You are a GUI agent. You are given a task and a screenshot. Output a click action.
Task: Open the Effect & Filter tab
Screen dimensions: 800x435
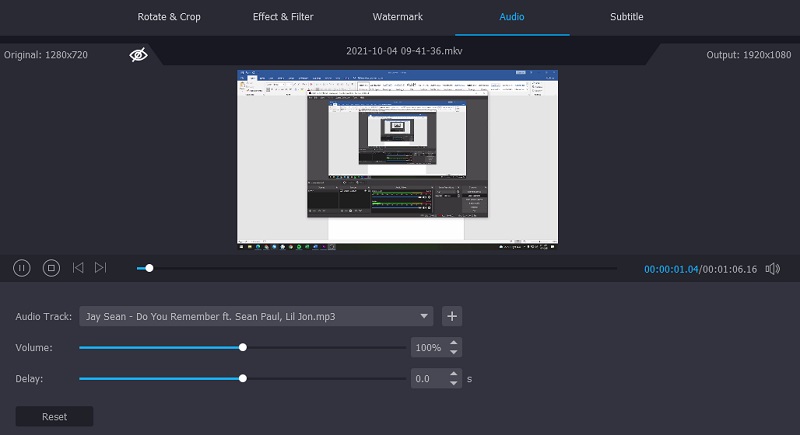click(283, 17)
